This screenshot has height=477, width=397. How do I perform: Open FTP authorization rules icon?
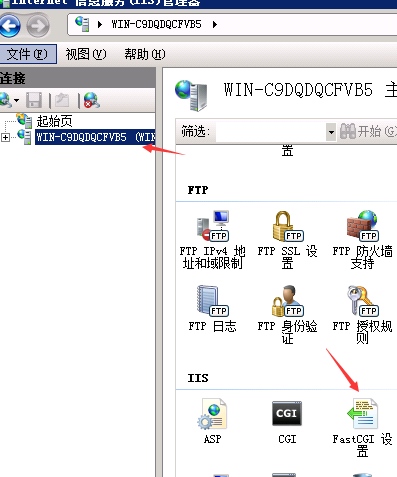(x=362, y=300)
